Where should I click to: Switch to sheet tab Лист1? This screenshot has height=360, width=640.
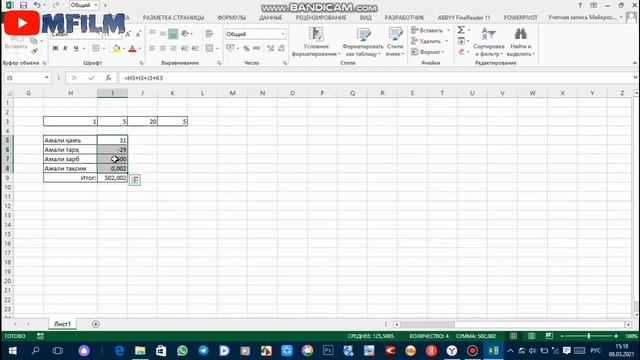coord(62,324)
